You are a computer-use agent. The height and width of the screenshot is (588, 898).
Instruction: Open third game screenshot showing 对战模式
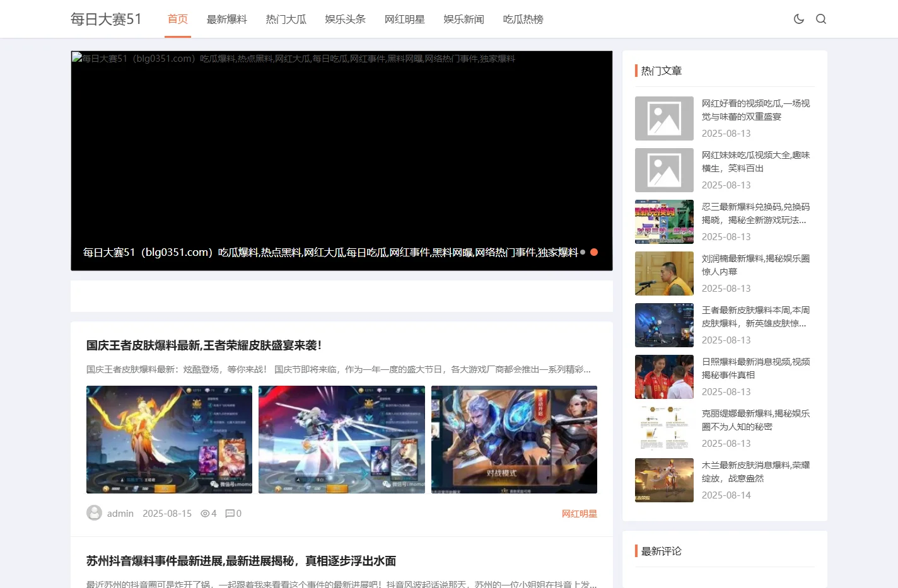coord(514,439)
